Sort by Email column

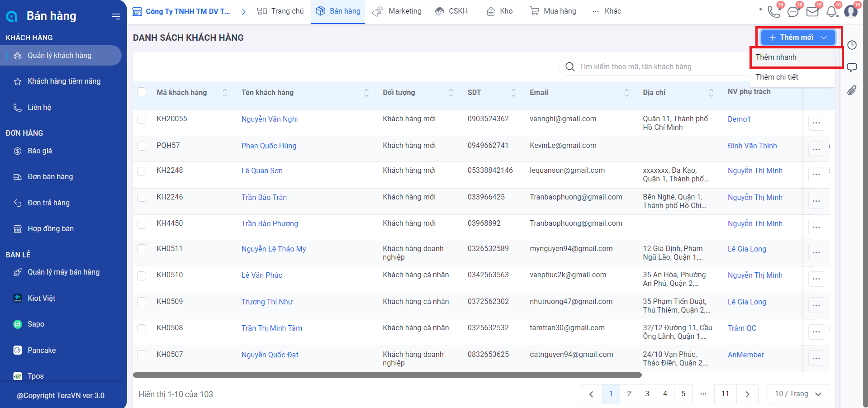[x=626, y=93]
